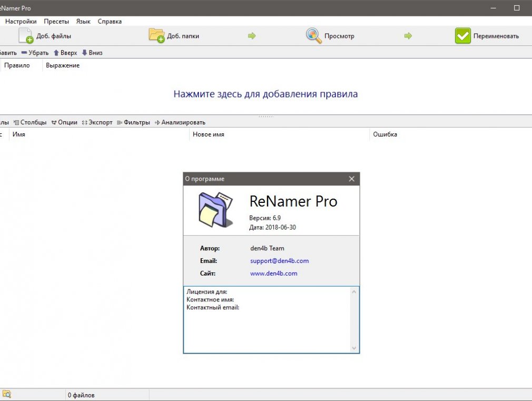Click the Выражение column header

click(x=63, y=65)
